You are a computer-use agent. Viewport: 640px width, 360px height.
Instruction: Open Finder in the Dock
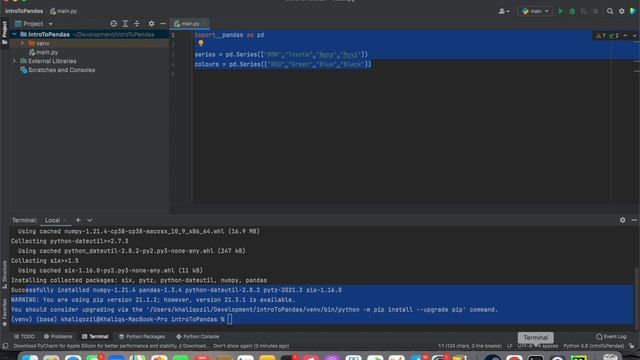[x=29, y=358]
